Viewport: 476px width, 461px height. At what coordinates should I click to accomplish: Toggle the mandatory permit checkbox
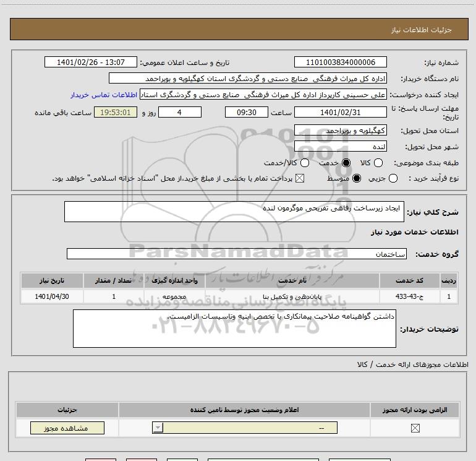coord(415,428)
